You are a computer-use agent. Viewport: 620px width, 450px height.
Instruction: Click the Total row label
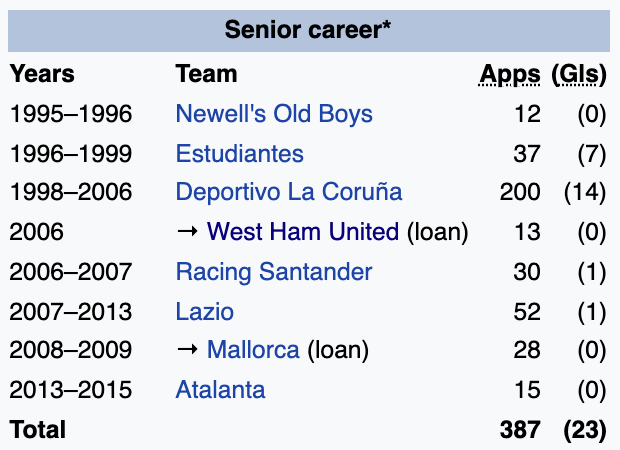[x=38, y=429]
